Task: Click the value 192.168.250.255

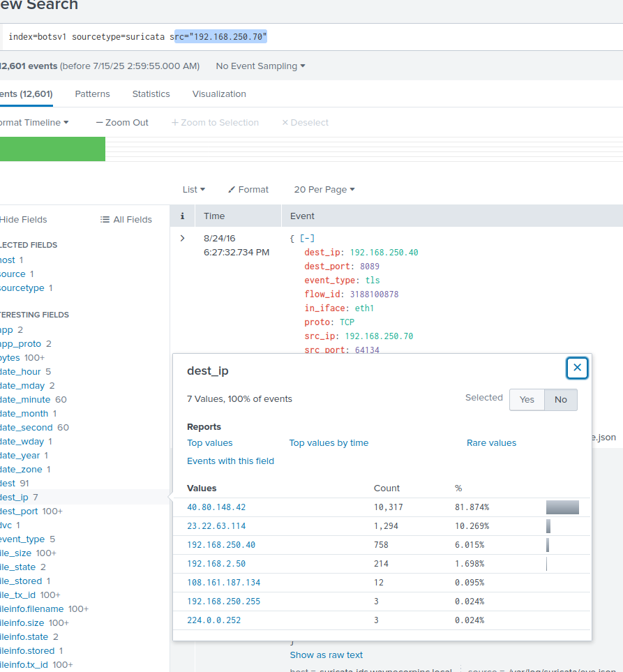Action: pos(224,602)
